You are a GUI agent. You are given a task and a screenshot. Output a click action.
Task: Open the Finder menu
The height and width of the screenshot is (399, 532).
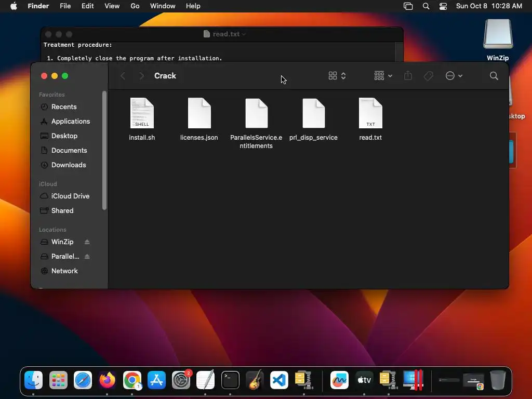pos(38,6)
